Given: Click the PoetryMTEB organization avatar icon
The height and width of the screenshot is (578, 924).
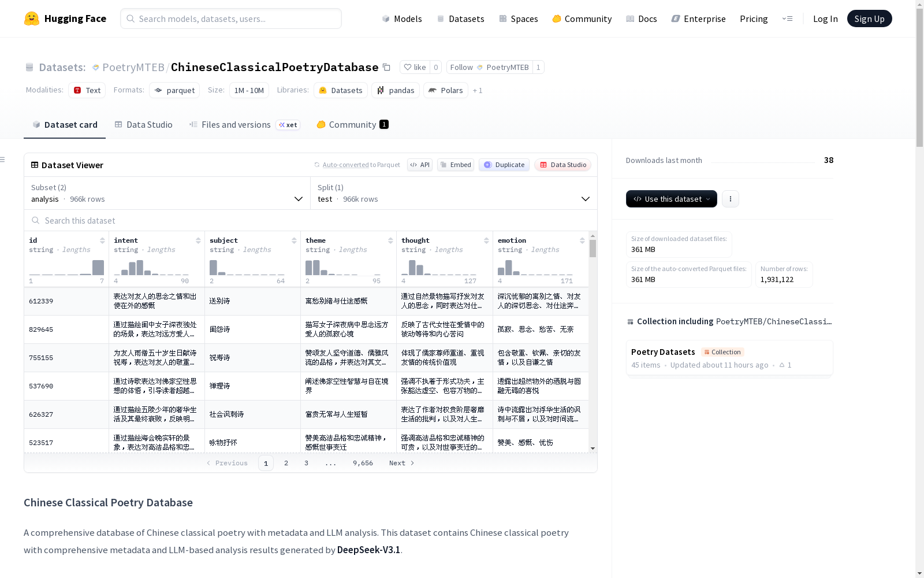Looking at the screenshot, I should coord(96,68).
